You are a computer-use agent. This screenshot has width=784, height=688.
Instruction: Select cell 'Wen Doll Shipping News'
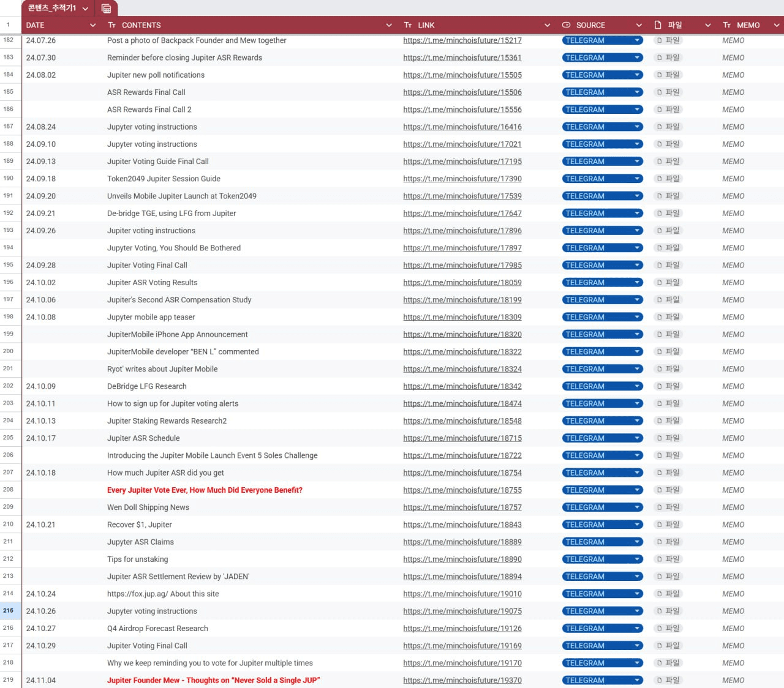148,507
